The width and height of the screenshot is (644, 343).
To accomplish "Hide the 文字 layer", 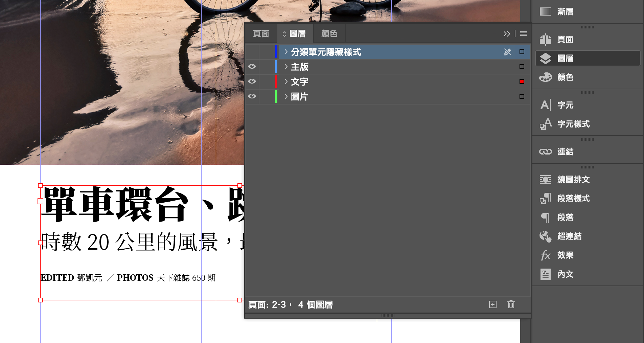I will click(252, 82).
